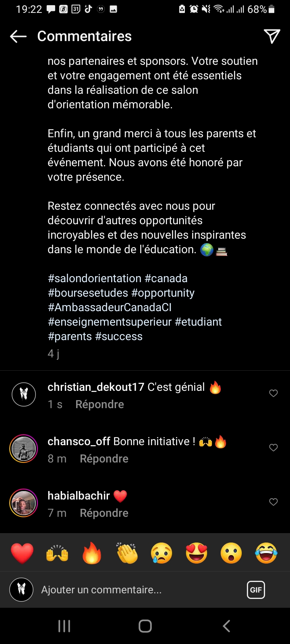Tap Répondre under habialbachir's comment
The image size is (290, 644).
pyautogui.click(x=104, y=513)
